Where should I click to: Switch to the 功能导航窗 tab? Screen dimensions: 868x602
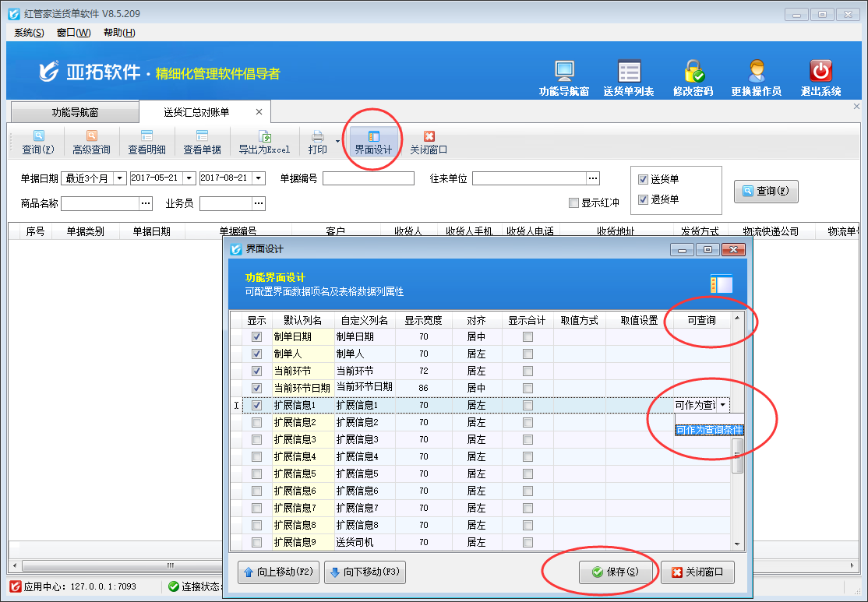click(75, 112)
